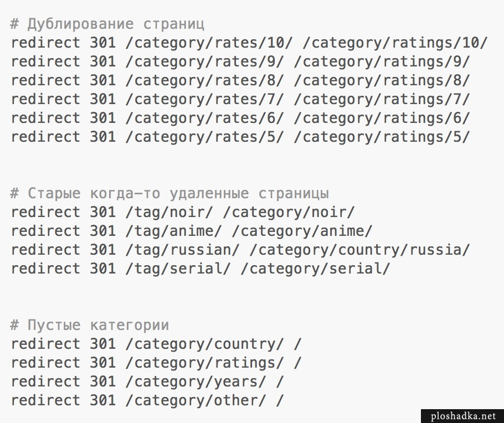Click the "Старые когда-то удаленные страницы" comment

click(x=170, y=194)
